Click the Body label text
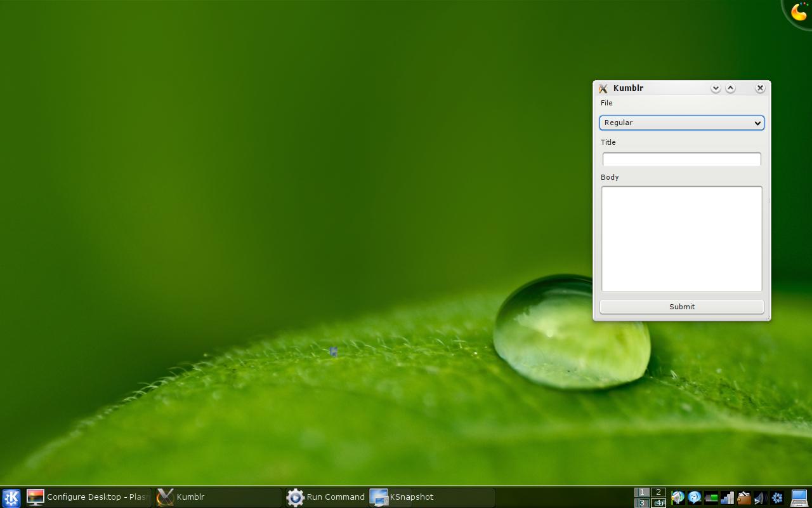This screenshot has height=508, width=812. (x=610, y=177)
